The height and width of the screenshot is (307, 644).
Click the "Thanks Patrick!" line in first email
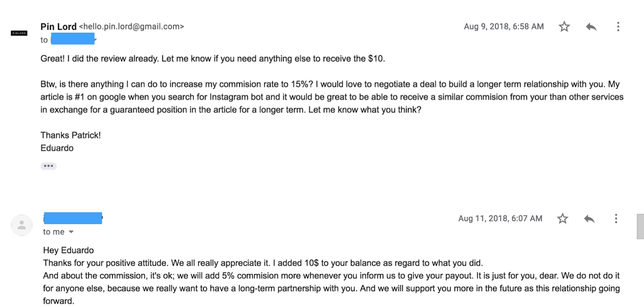tap(70, 135)
